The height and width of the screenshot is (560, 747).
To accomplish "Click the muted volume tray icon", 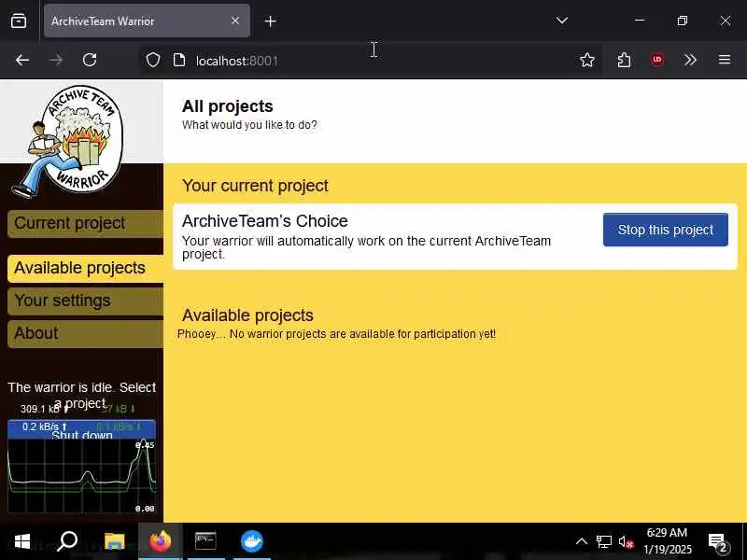I will pos(626,542).
